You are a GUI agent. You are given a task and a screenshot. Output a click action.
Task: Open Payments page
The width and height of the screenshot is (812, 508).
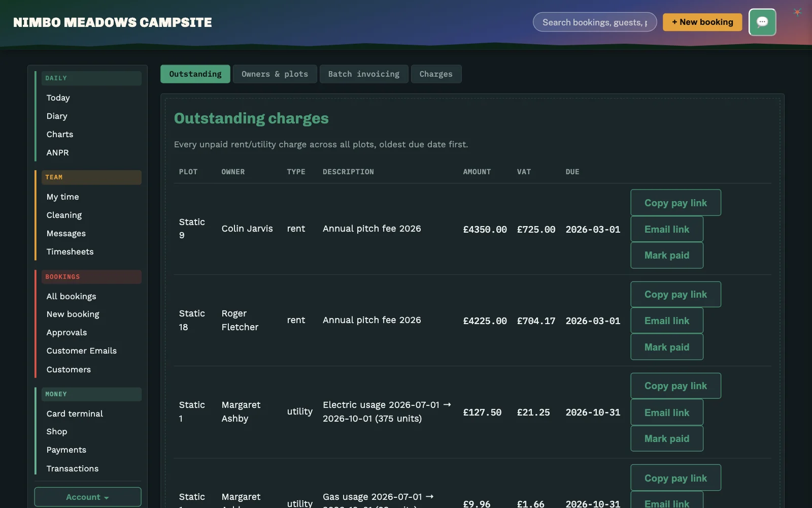[x=66, y=450]
